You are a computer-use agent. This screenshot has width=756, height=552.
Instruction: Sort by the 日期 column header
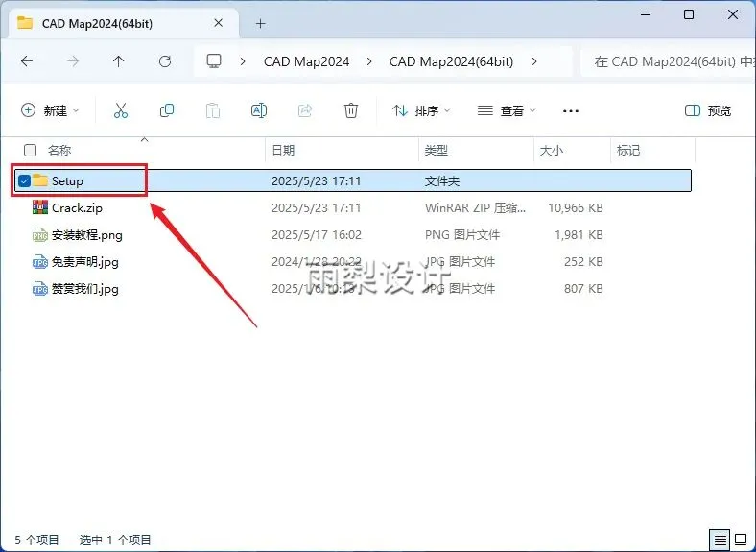coord(283,150)
